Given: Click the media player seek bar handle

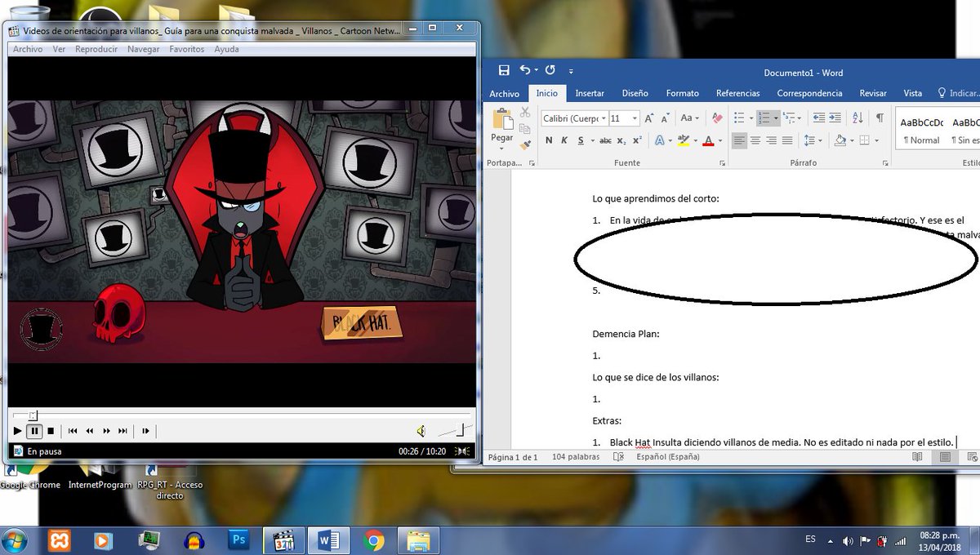Looking at the screenshot, I should 33,415.
